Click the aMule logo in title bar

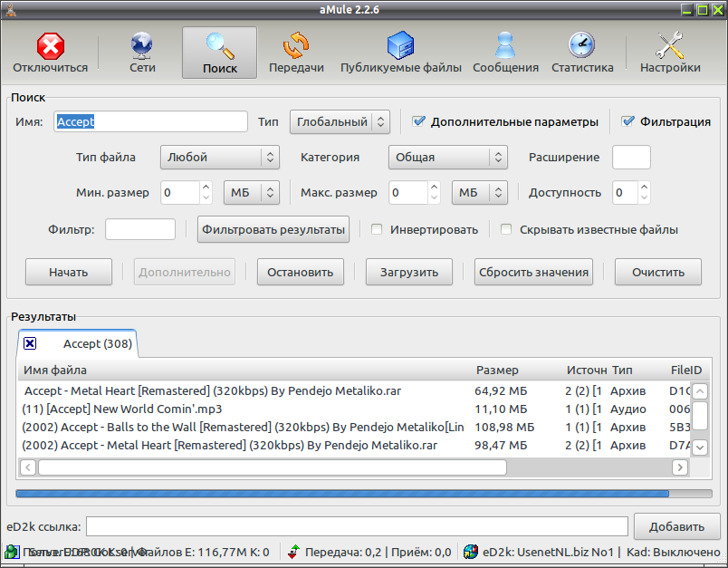[x=10, y=9]
